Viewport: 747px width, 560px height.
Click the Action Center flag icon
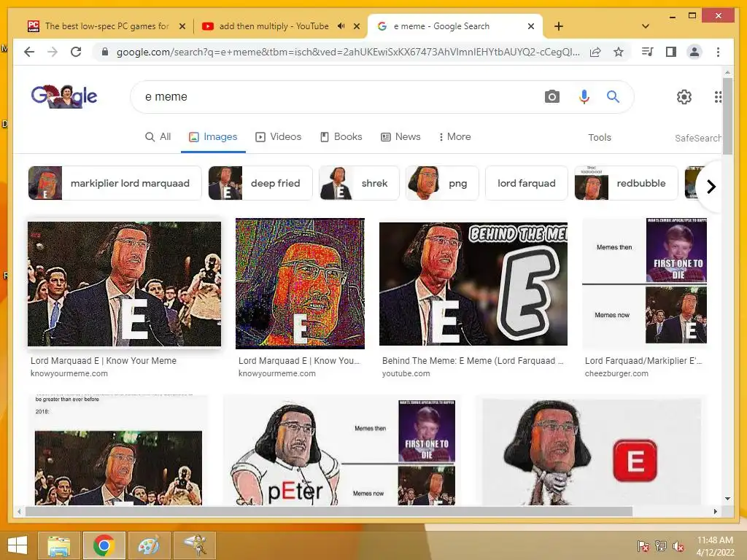pos(643,545)
